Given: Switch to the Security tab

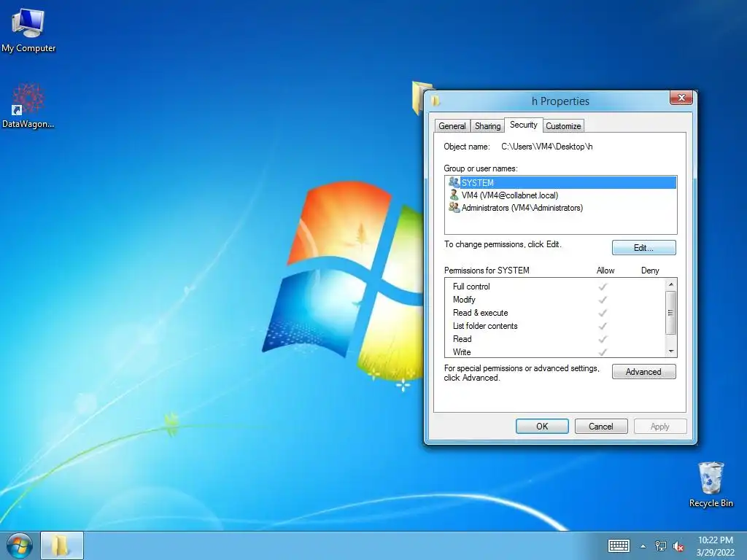Looking at the screenshot, I should coord(524,125).
